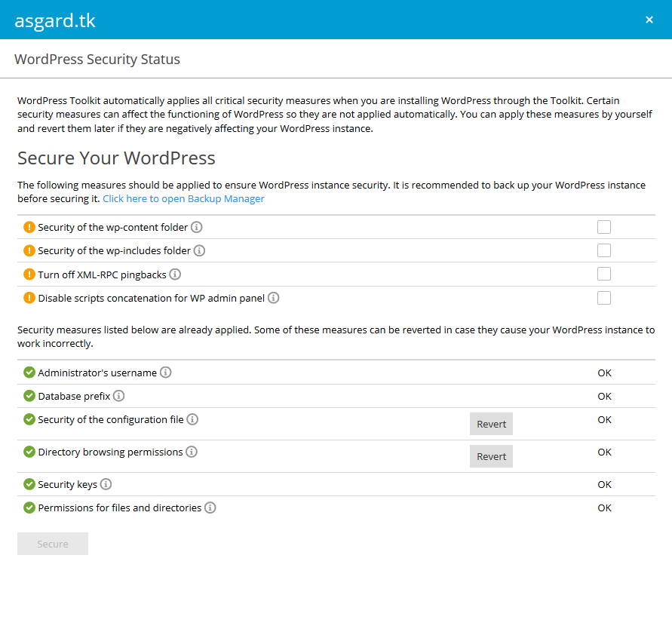672x641 pixels.
Task: Click Security of the configuration file label
Action: [x=111, y=420]
